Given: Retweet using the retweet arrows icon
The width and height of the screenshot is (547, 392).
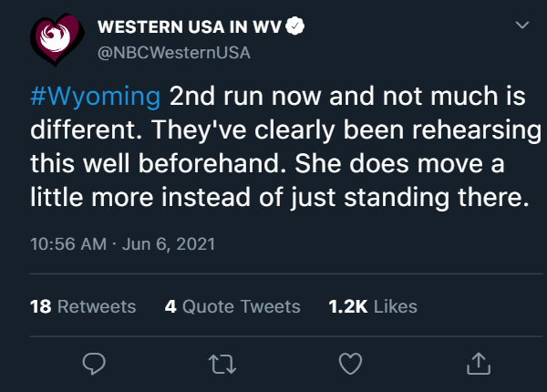Looking at the screenshot, I should pos(222,364).
